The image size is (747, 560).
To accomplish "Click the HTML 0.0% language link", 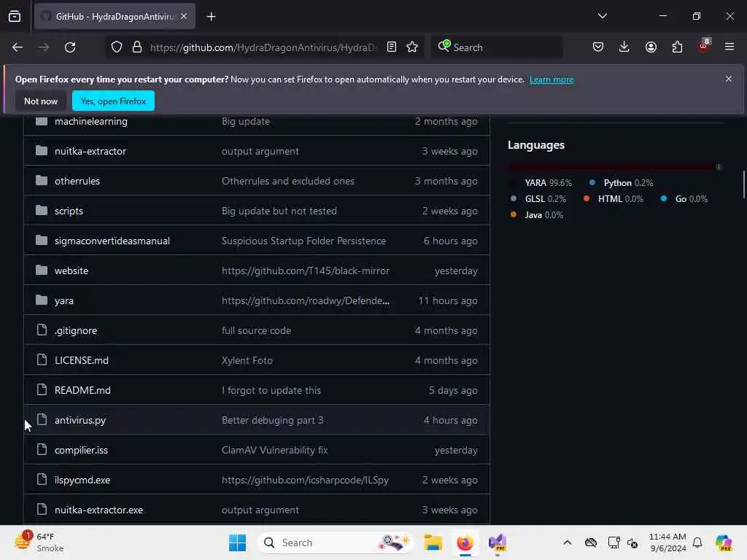I will pyautogui.click(x=614, y=199).
